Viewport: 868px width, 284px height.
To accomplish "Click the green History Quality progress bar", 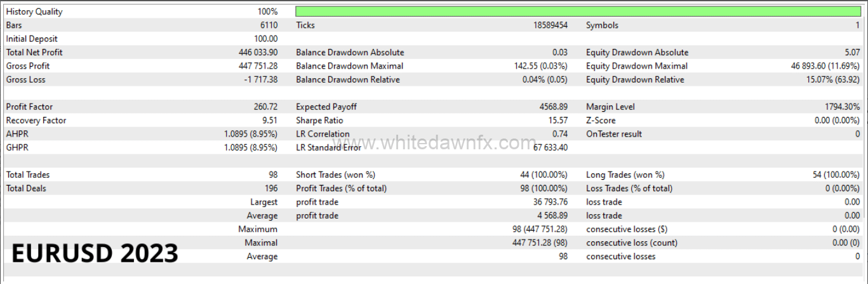I will [x=578, y=11].
